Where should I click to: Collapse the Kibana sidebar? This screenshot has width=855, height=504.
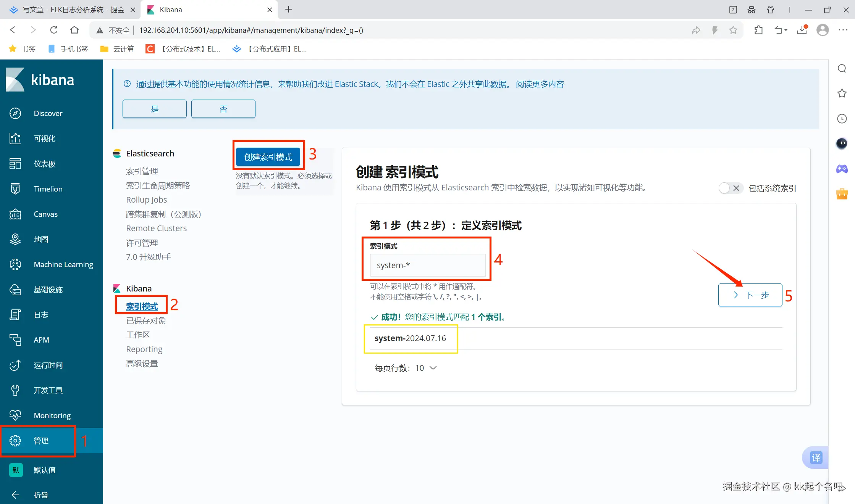point(15,495)
